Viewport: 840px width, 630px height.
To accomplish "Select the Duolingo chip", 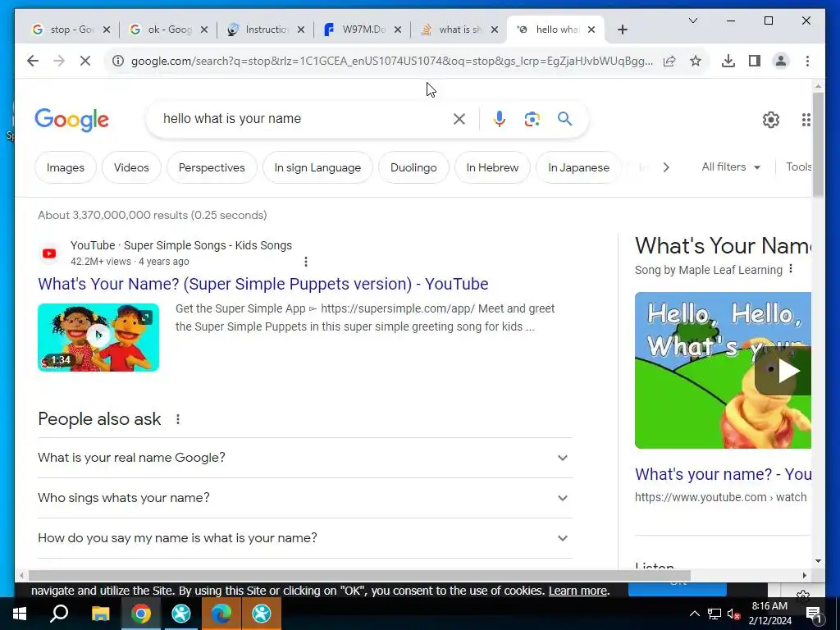I will point(413,167).
